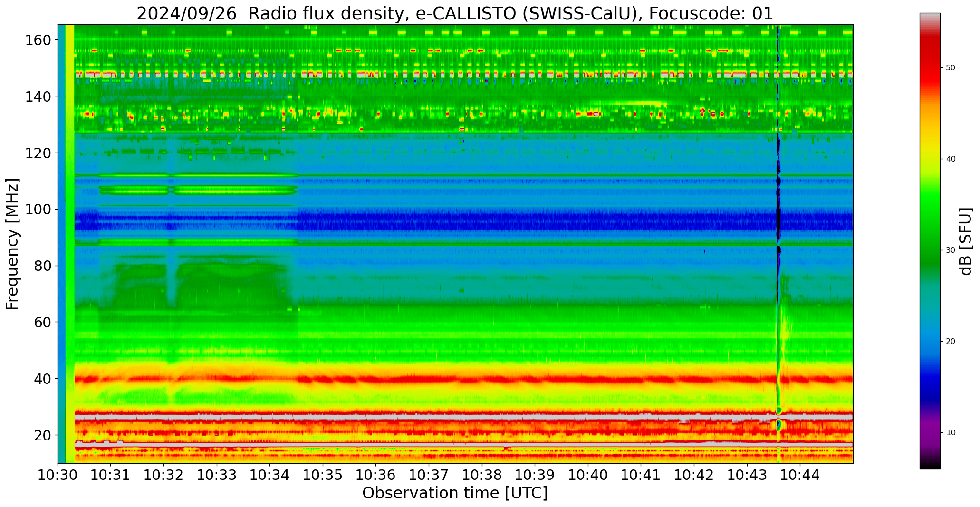Click the 40 MHz frequency tick label
980x507 pixels.
pos(42,378)
